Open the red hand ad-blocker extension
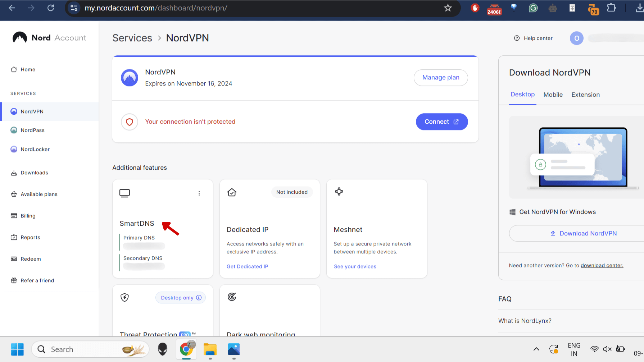The width and height of the screenshot is (644, 362). point(475,8)
